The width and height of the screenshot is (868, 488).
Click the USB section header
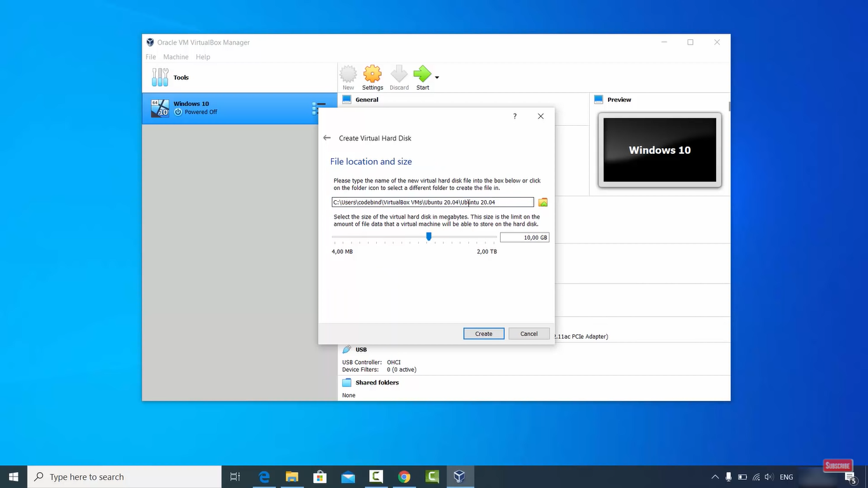click(x=361, y=349)
